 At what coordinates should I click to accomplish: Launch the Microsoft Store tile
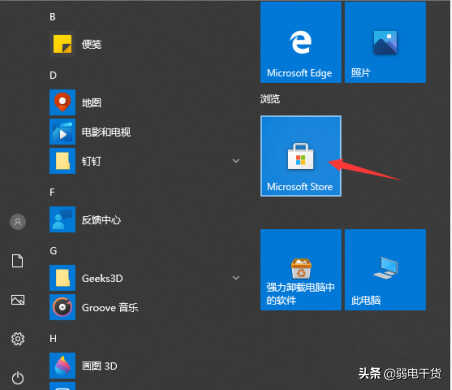(x=301, y=156)
